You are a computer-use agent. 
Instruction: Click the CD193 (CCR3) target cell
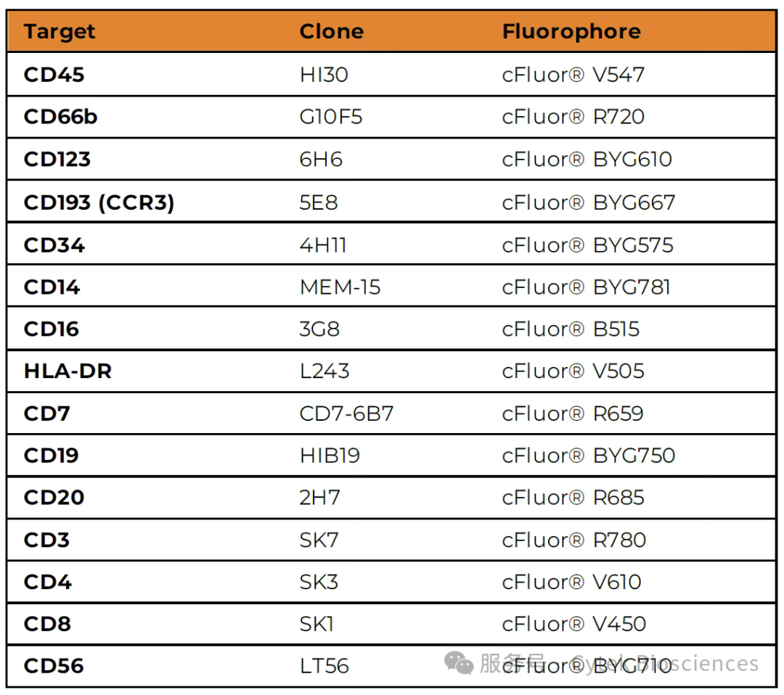tap(99, 202)
